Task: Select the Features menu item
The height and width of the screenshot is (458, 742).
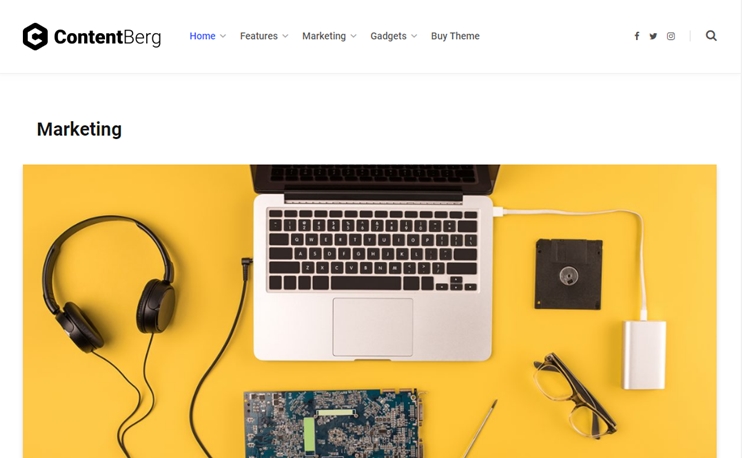Action: coord(258,36)
